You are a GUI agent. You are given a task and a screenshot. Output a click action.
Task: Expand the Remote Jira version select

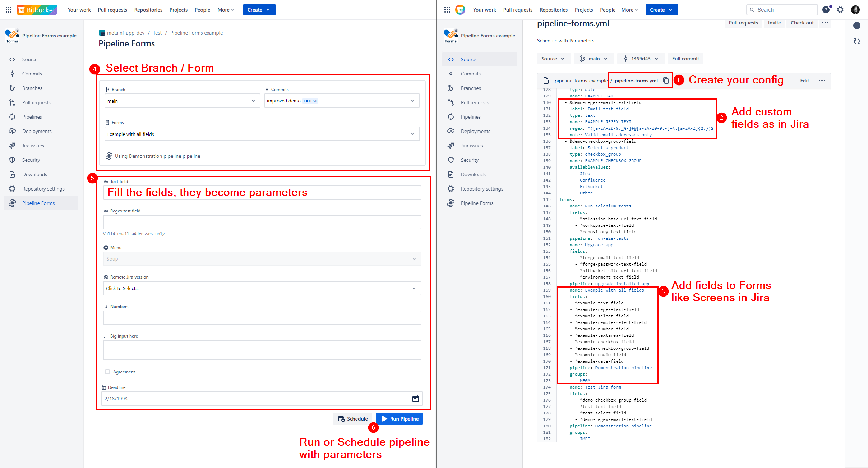(262, 288)
